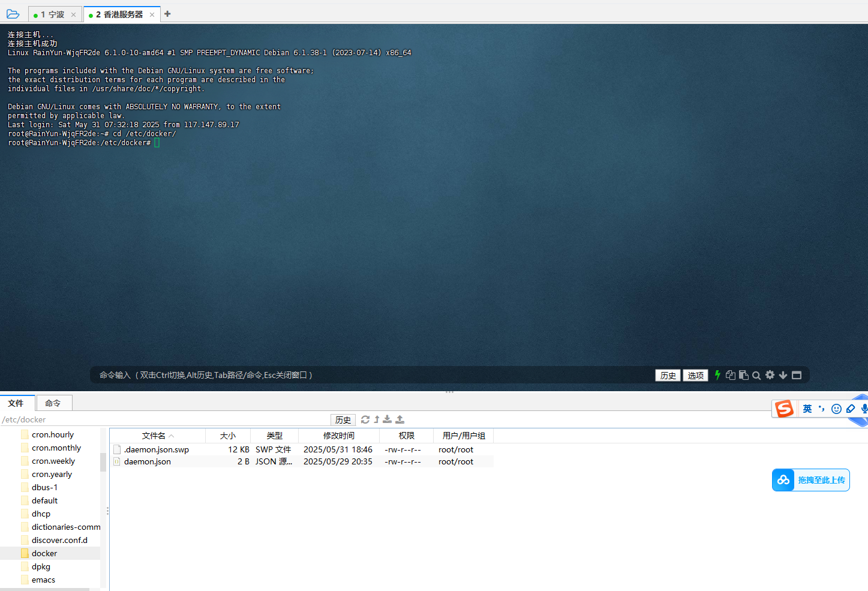The height and width of the screenshot is (591, 868).
Task: Click the paste icon in terminal toolbar
Action: 744,375
